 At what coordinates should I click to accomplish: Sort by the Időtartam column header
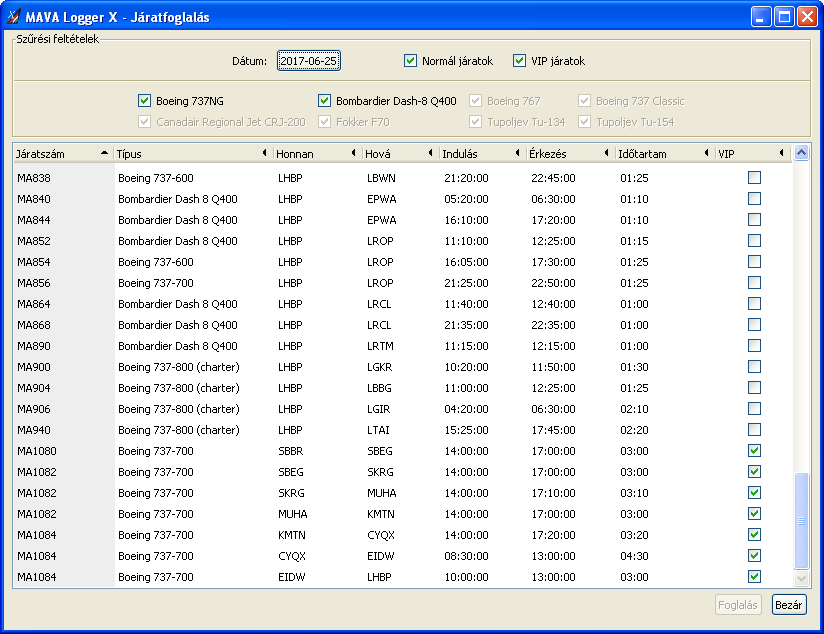point(664,154)
